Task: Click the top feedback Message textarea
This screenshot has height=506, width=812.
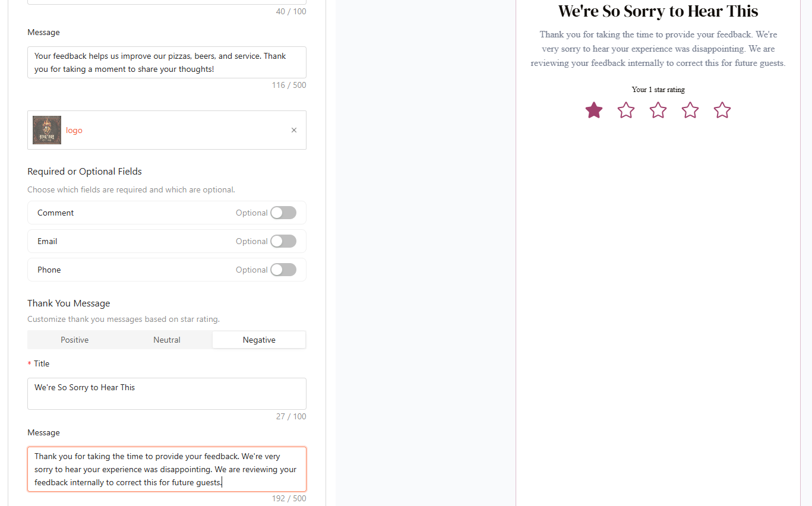Action: (166, 62)
